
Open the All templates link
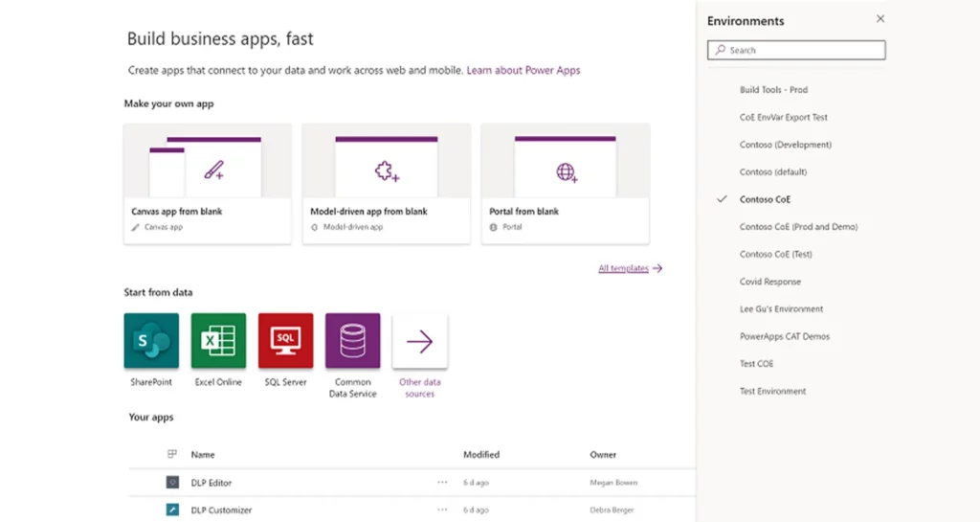(623, 268)
